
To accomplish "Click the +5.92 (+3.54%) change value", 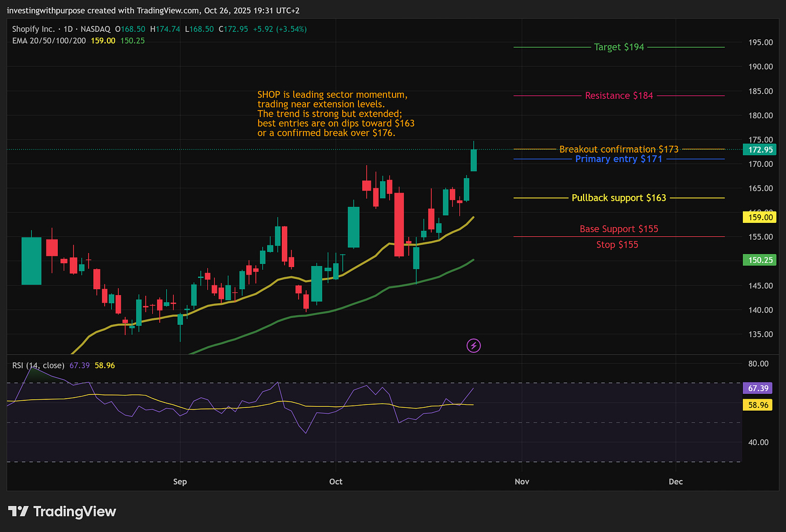I will point(280,29).
